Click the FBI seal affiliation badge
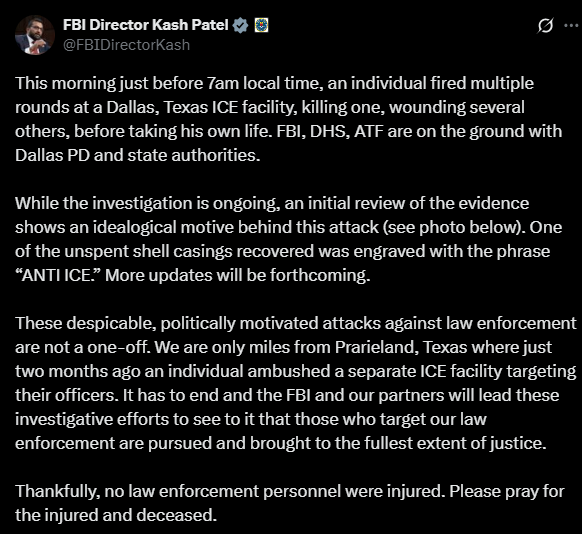 (x=261, y=25)
